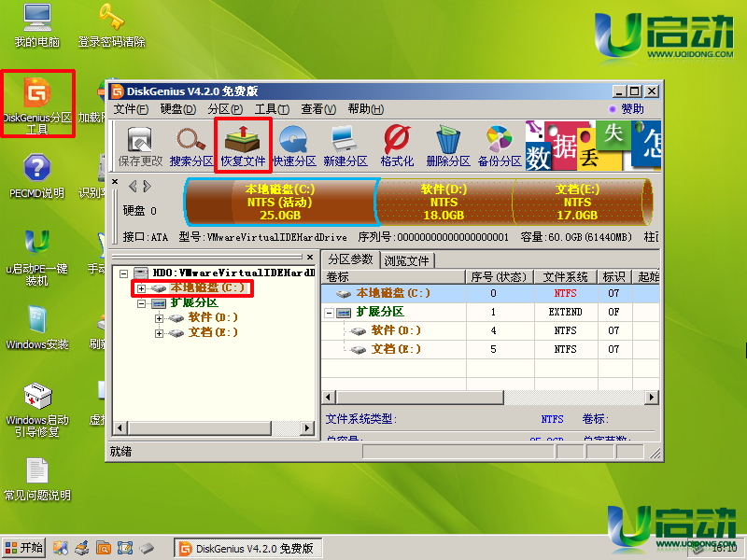Image resolution: width=747 pixels, height=560 pixels.
Task: Switch to the 浏览文件 tab
Action: click(407, 260)
